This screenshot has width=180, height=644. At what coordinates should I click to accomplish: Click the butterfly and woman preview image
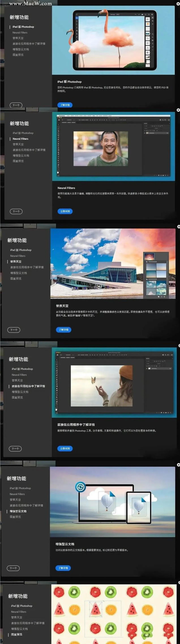tap(114, 382)
